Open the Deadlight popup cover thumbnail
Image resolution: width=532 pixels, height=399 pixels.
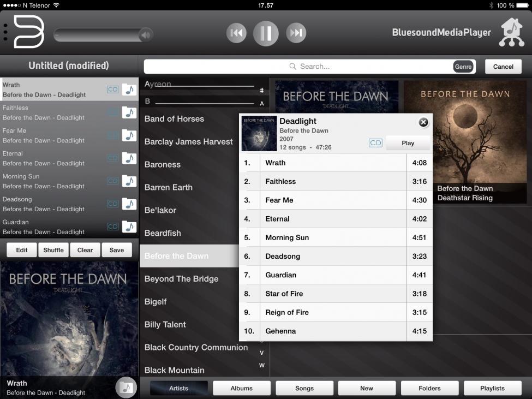pos(259,133)
